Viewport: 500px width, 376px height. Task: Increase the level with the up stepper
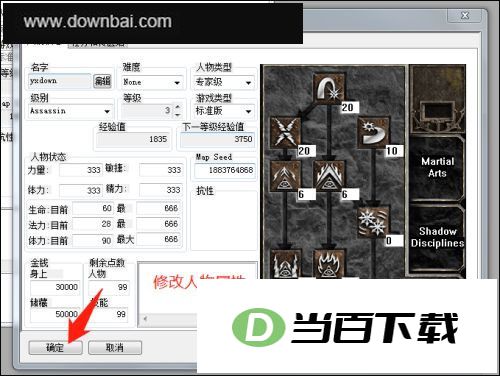coord(177,107)
